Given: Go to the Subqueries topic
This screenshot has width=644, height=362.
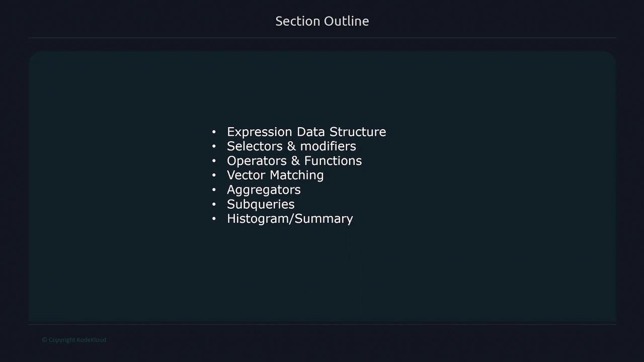Looking at the screenshot, I should [260, 204].
